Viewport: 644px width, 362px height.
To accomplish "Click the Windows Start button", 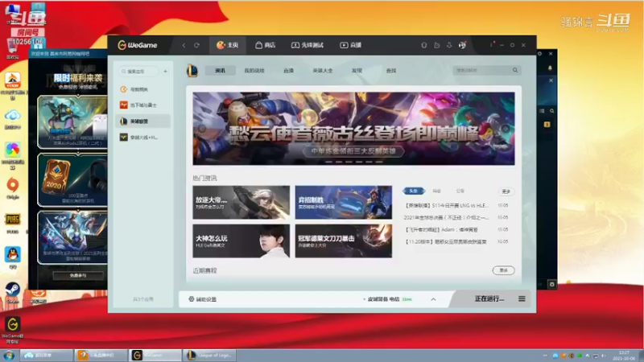I will 9,356.
